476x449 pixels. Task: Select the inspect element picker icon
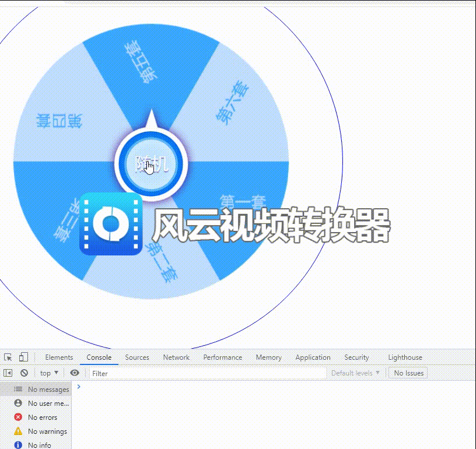tap(8, 357)
